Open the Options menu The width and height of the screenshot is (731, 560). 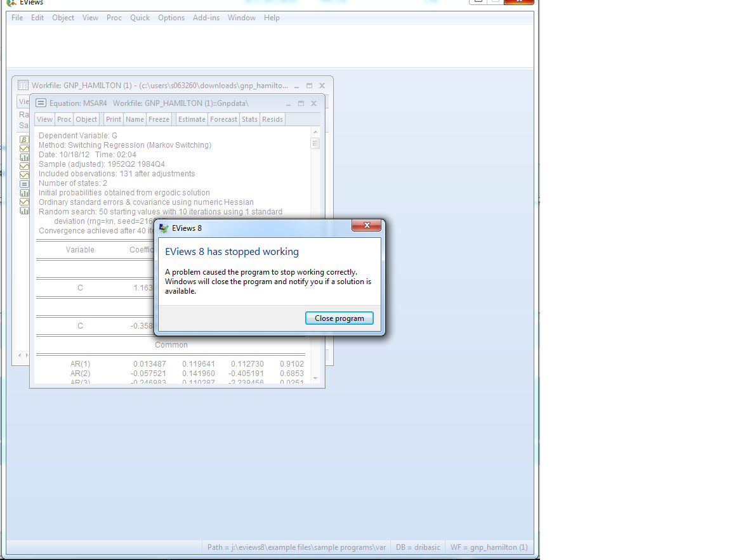(171, 18)
